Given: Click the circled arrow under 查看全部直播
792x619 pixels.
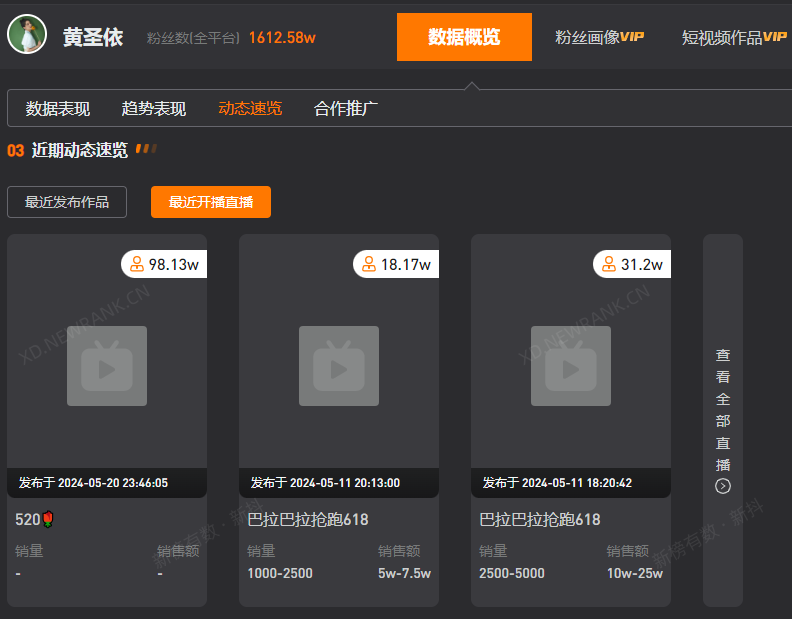Looking at the screenshot, I should pyautogui.click(x=723, y=486).
